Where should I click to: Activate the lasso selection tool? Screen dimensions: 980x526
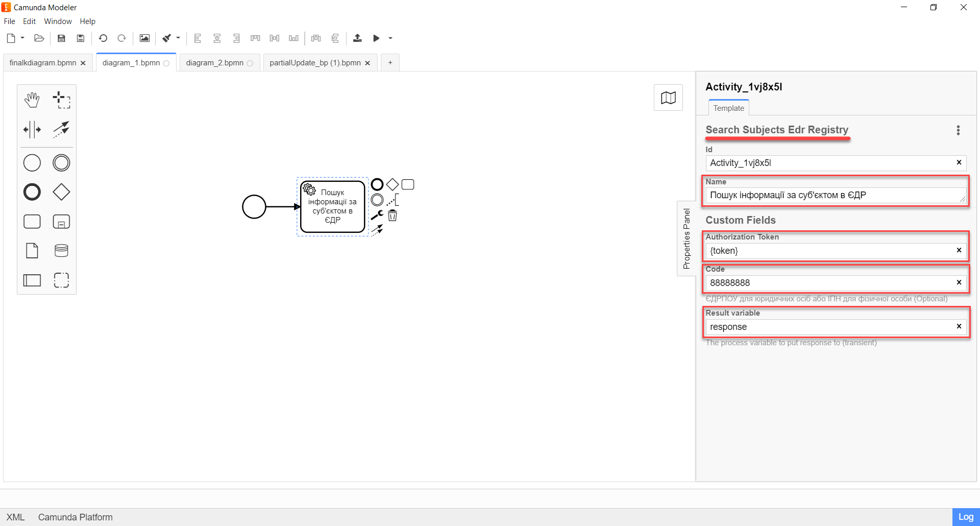(x=61, y=100)
